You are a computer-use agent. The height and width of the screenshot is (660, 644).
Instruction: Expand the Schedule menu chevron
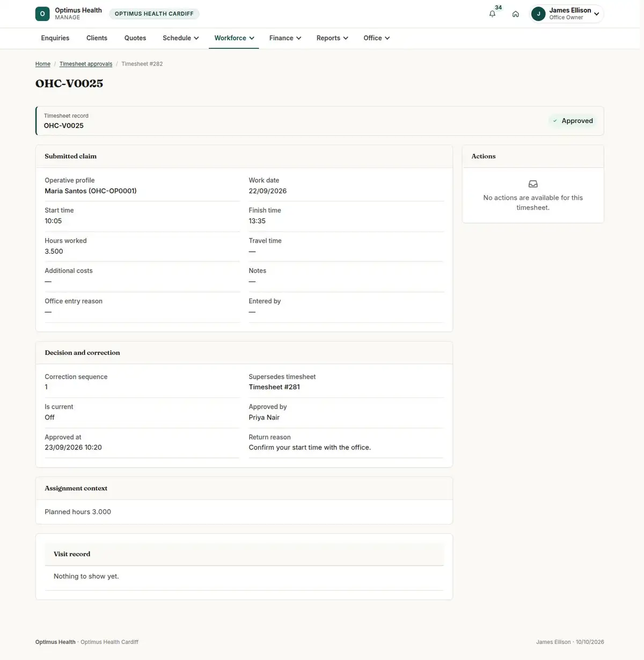(196, 38)
